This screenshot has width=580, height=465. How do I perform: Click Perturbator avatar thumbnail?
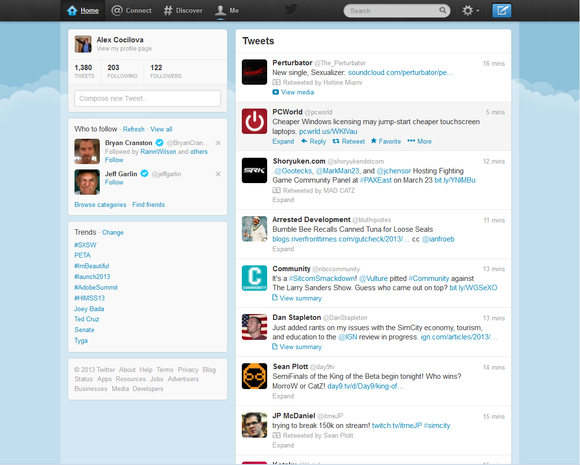point(254,72)
